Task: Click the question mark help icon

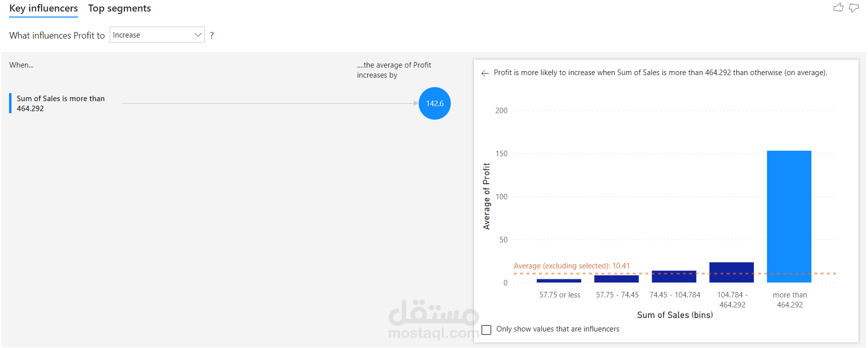Action: tap(212, 36)
